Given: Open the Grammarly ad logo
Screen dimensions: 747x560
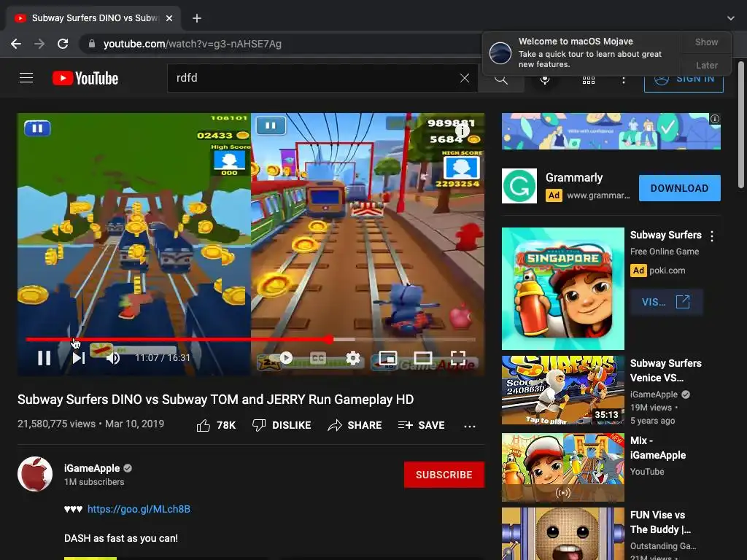Looking at the screenshot, I should [x=519, y=186].
